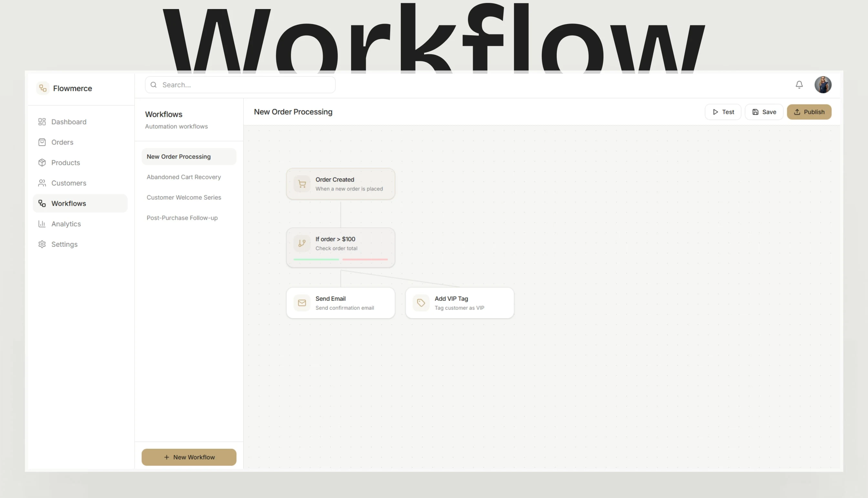This screenshot has height=498, width=868.
Task: Click the user profile avatar
Action: coord(822,85)
